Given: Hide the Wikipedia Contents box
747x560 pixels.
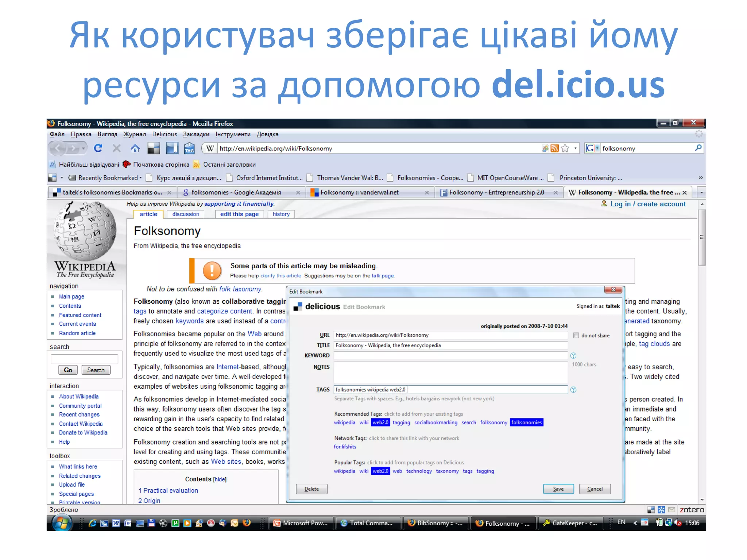Looking at the screenshot, I should 220,479.
